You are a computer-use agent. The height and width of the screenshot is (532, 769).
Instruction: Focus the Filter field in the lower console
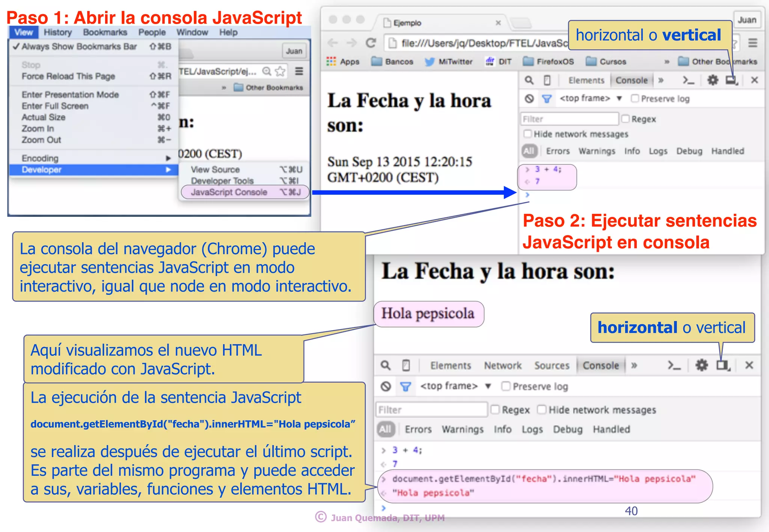click(x=432, y=410)
